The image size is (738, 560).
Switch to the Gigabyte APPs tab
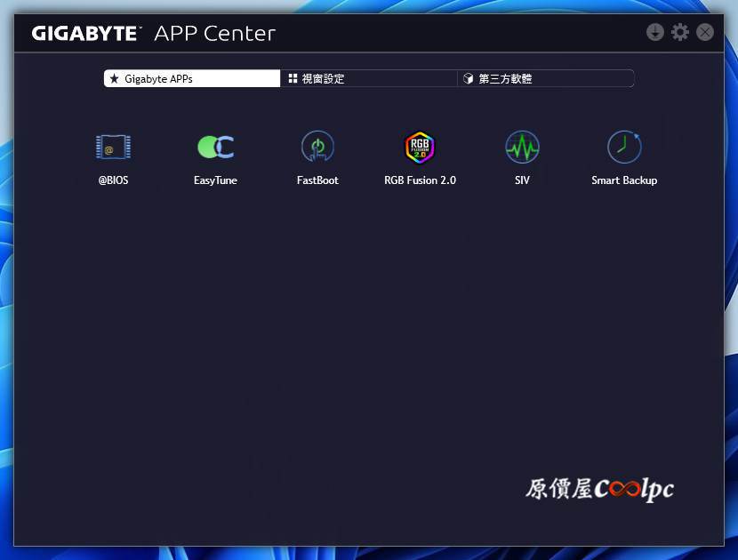pyautogui.click(x=192, y=78)
